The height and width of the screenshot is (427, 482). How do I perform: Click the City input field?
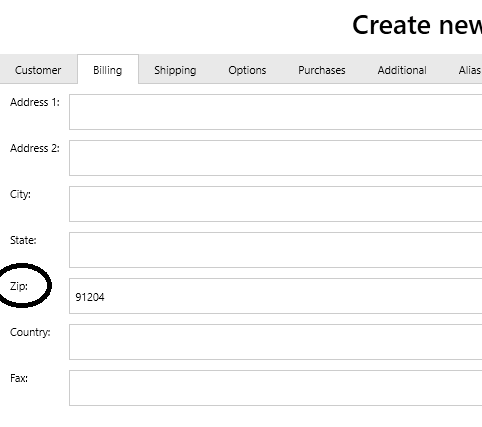click(276, 204)
